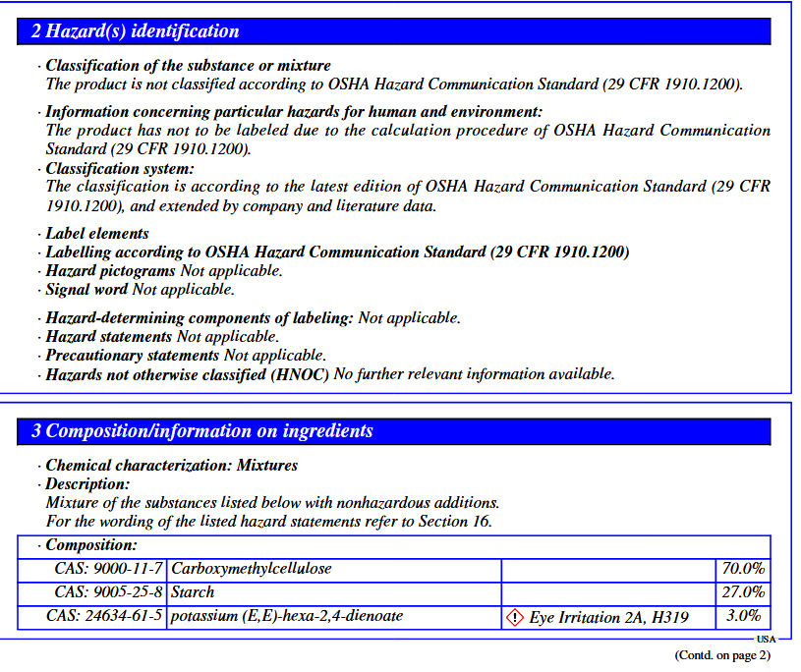
Task: Click the 'Classification of the substance or mixture' heading
Action: (188, 66)
